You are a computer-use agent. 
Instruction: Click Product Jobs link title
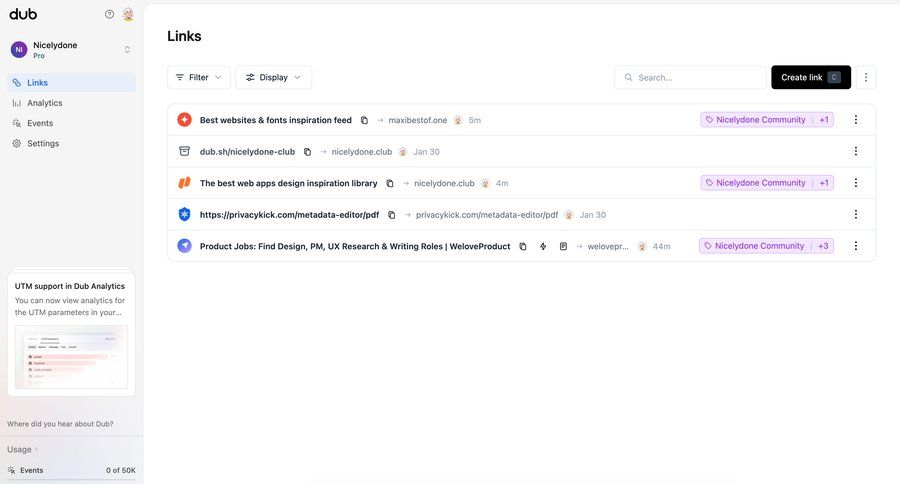point(355,246)
